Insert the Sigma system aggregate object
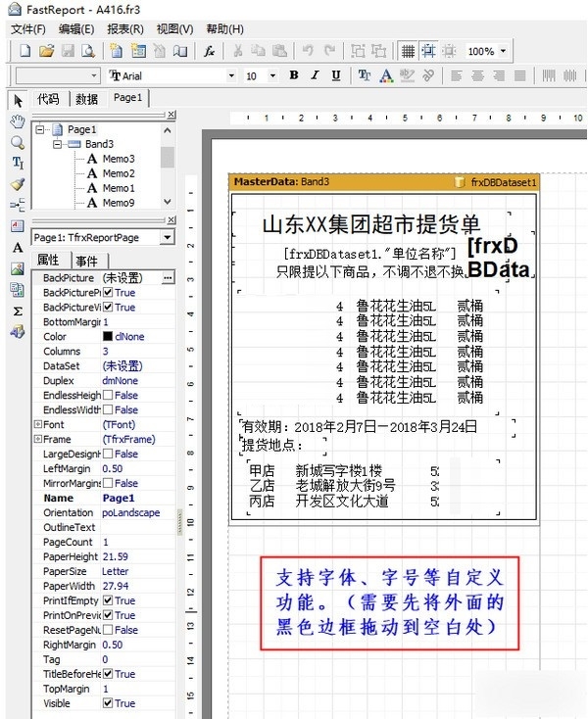This screenshot has height=719, width=588. point(17,311)
